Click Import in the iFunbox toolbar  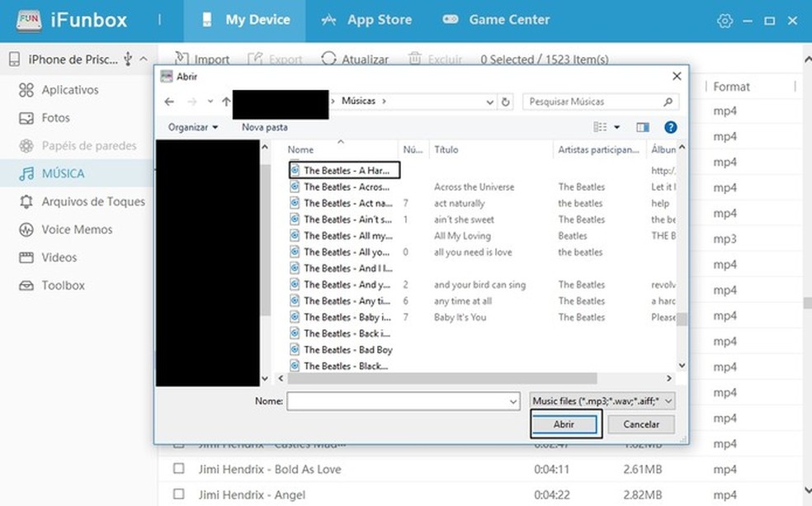click(202, 59)
